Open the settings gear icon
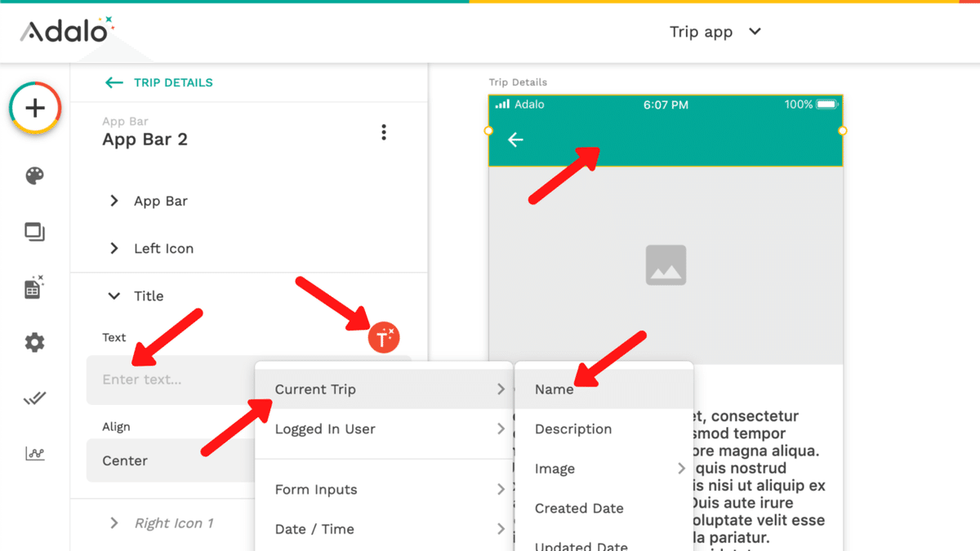Viewport: 980px width, 551px height. (34, 343)
